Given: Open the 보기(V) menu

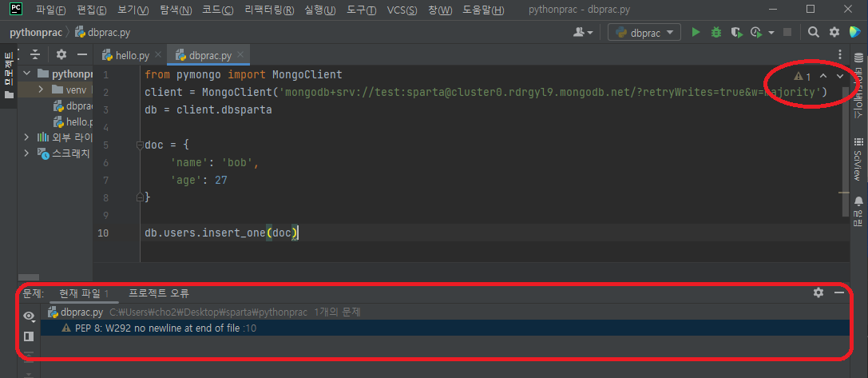Looking at the screenshot, I should point(133,10).
